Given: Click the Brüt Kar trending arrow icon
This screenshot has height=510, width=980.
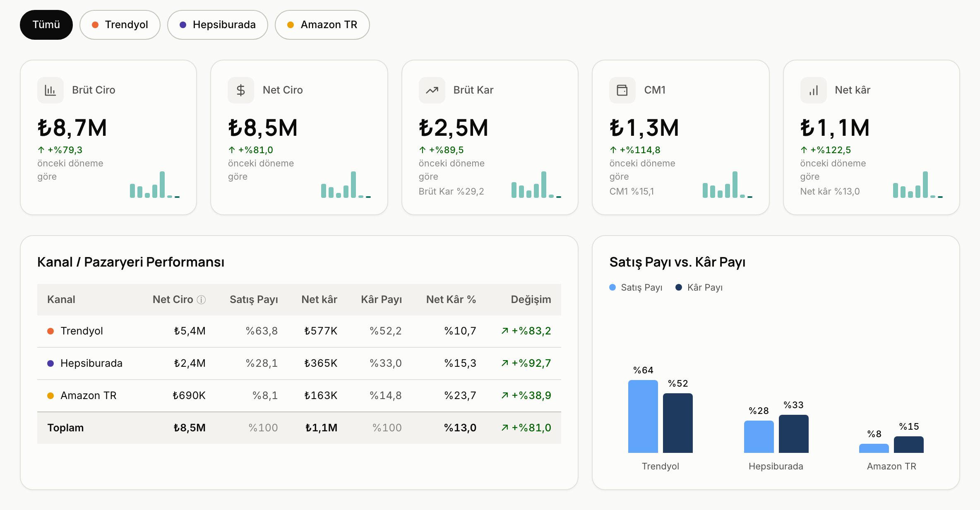Looking at the screenshot, I should [432, 90].
